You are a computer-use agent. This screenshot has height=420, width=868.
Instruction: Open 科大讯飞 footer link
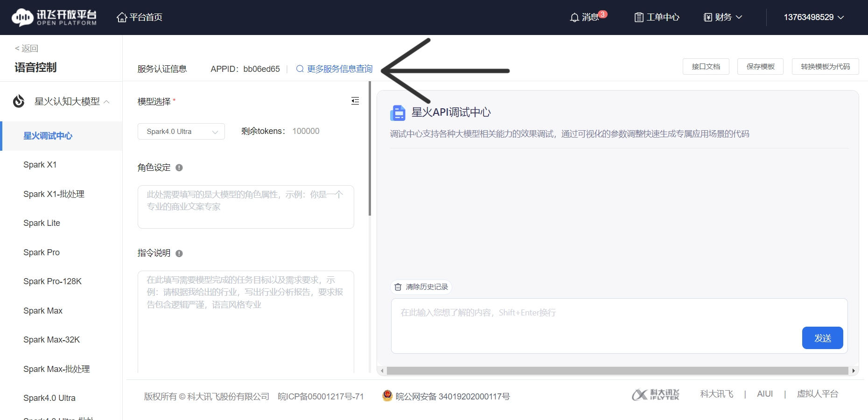click(x=717, y=394)
